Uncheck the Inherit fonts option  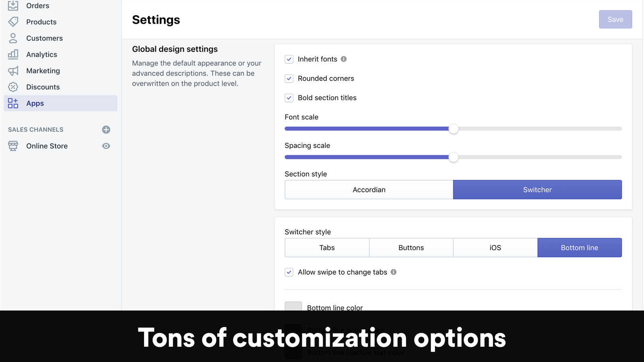click(289, 59)
